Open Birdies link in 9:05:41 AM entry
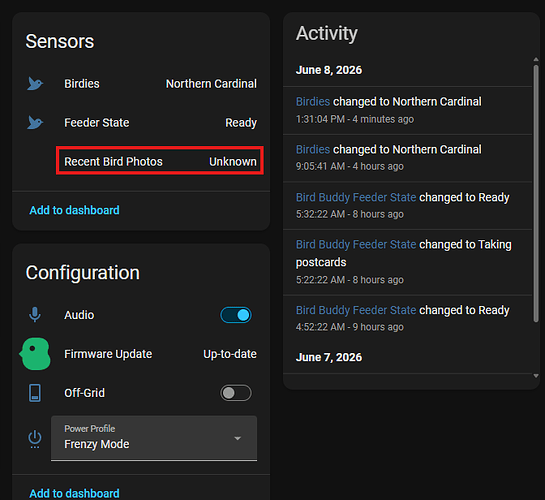 313,149
